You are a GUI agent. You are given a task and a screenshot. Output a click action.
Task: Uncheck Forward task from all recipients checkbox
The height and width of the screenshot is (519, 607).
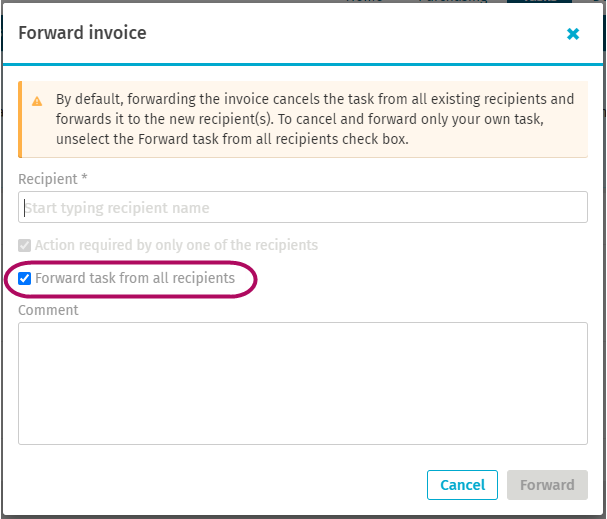(x=25, y=278)
